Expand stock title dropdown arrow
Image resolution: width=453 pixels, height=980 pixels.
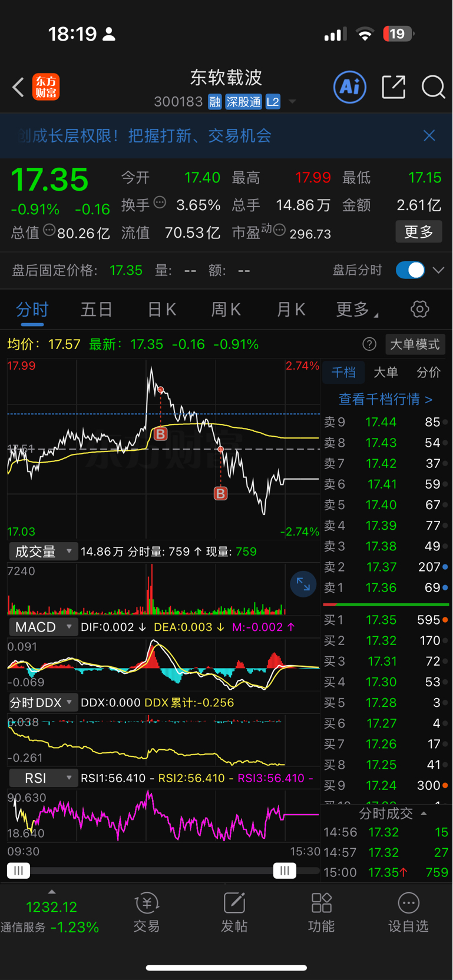point(292,102)
